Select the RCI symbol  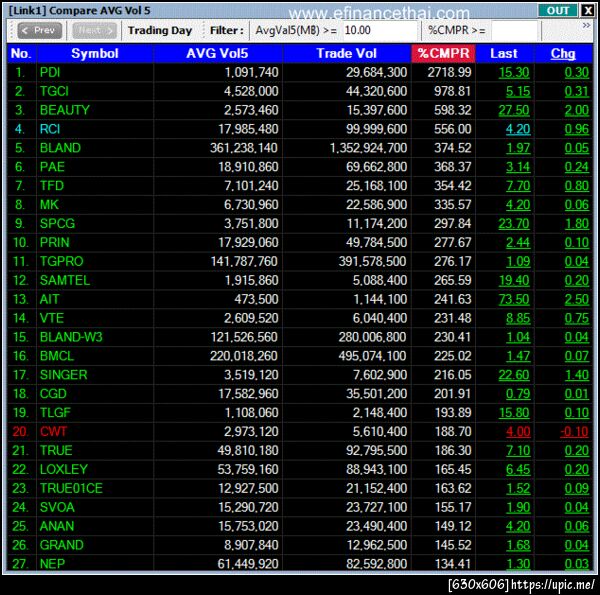50,129
